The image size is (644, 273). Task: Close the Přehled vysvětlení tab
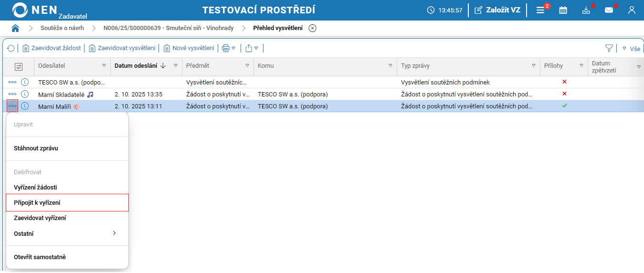click(312, 28)
